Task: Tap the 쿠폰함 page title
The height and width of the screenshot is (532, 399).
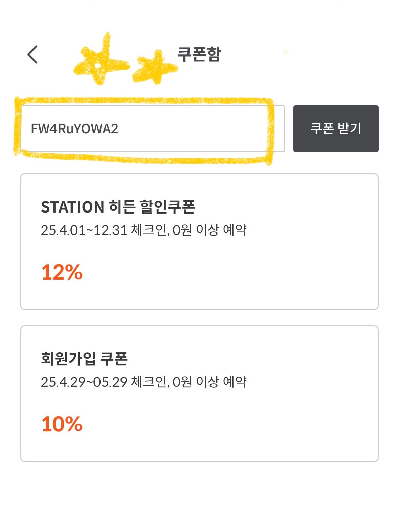Action: (x=199, y=54)
